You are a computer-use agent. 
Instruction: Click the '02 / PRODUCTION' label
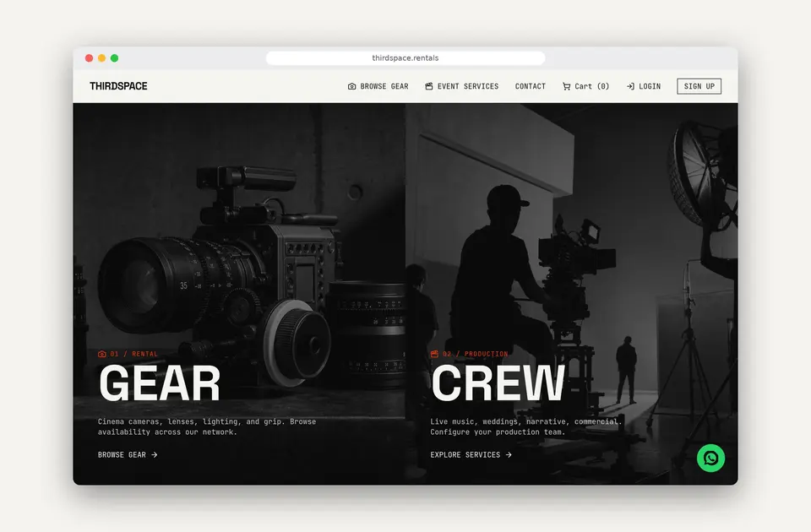point(476,354)
